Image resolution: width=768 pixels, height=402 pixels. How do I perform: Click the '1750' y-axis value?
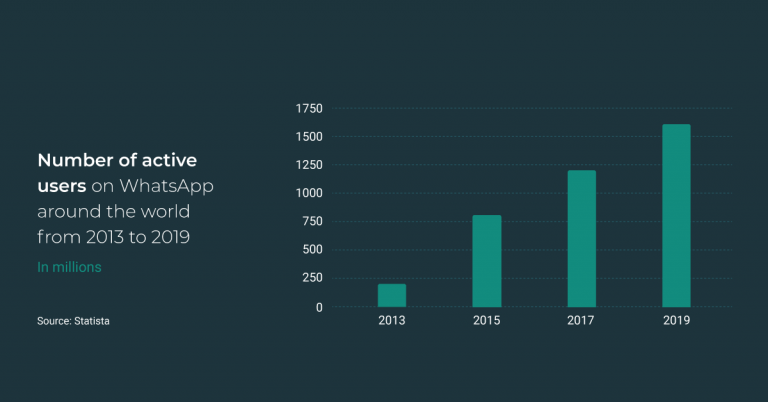[309, 109]
